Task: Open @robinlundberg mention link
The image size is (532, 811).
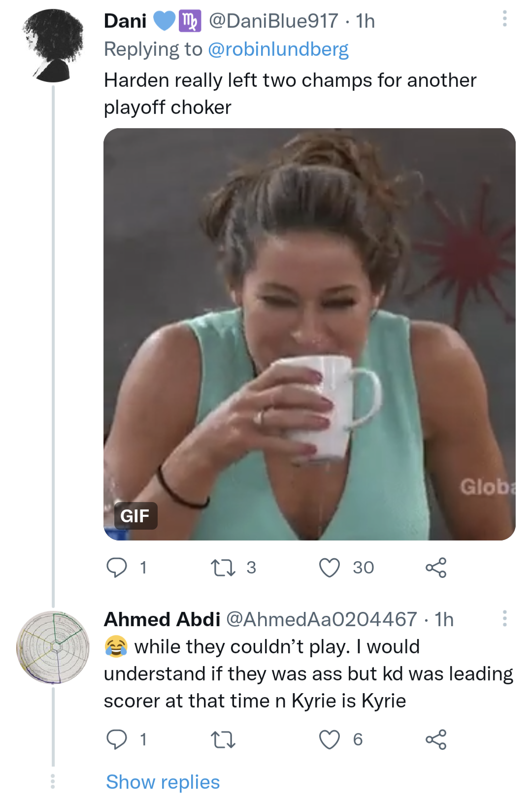Action: click(x=278, y=49)
